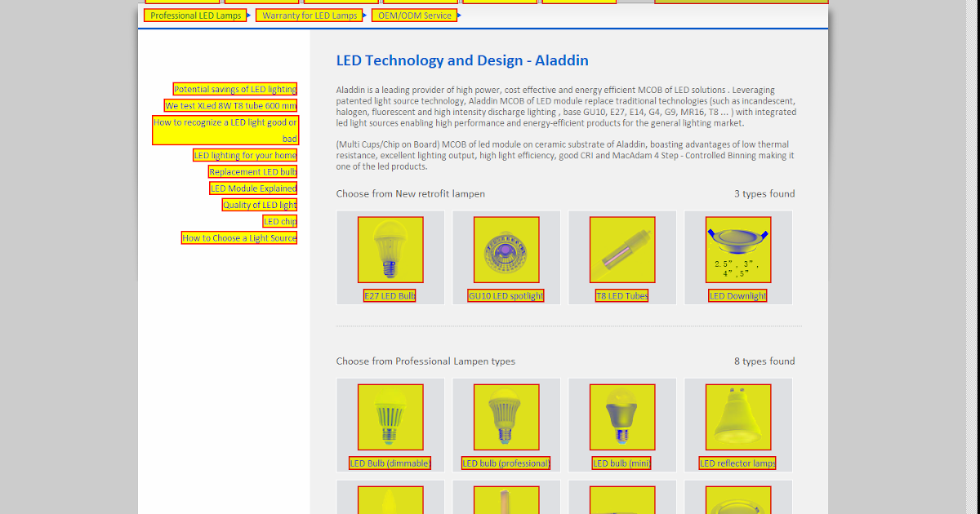Open 'We test XLed 8W T8 tube 600 mm' link
The width and height of the screenshot is (980, 514).
point(231,105)
